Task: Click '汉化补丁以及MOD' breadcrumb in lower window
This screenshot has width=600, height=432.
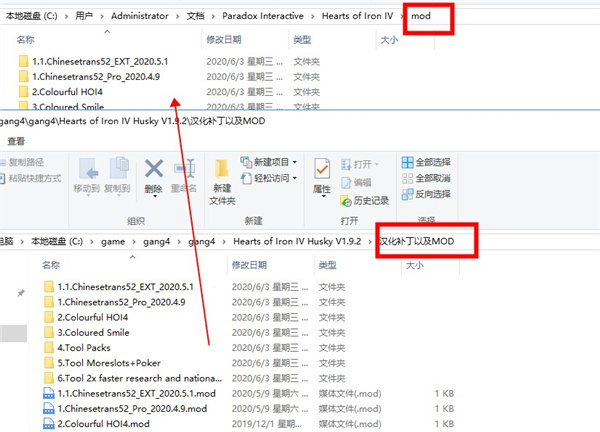Action: (416, 241)
